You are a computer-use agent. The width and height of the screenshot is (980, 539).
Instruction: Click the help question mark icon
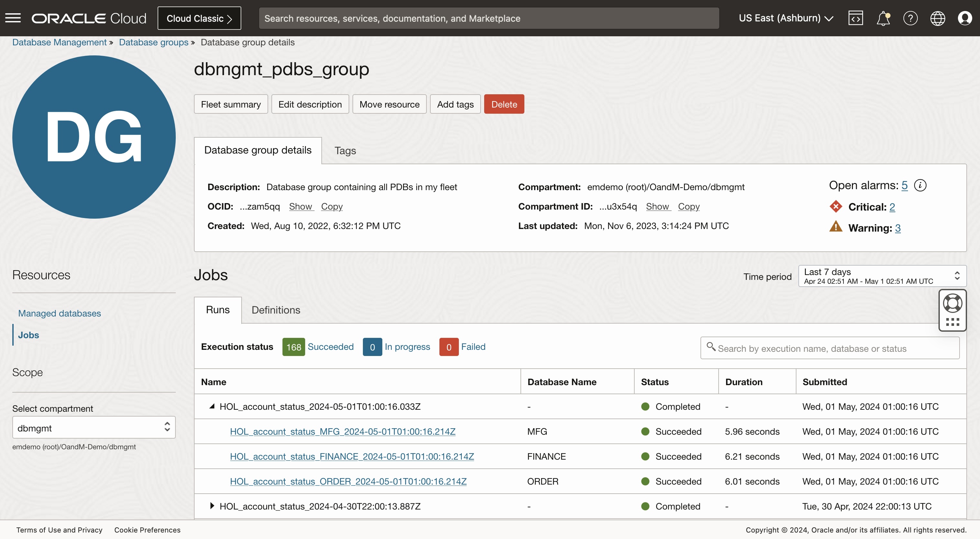[x=910, y=18]
